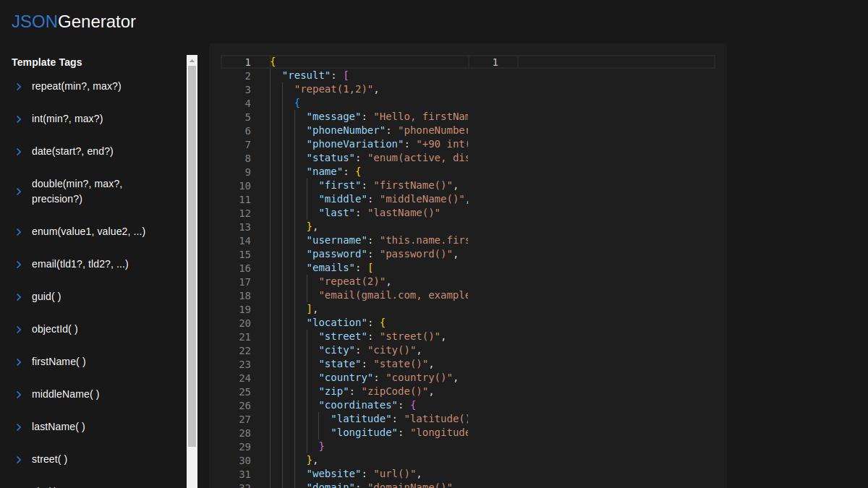Select the firstName( ) tag label

pos(59,361)
